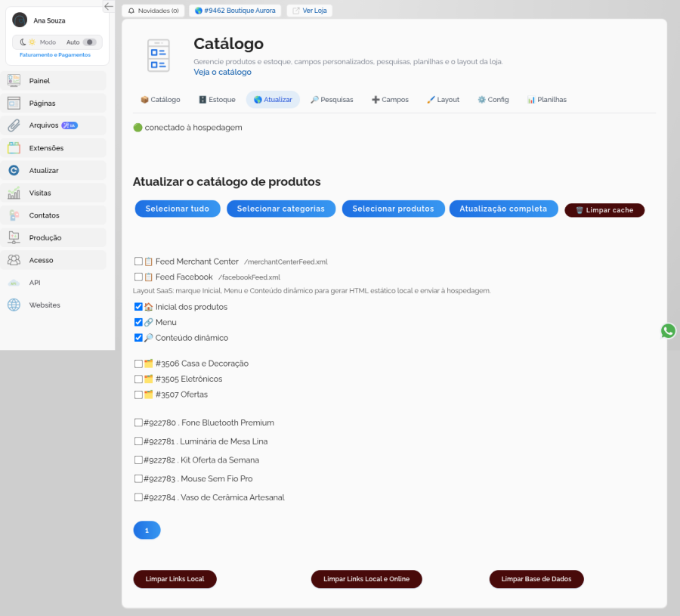Go to page 1 in pagination

pyautogui.click(x=147, y=530)
